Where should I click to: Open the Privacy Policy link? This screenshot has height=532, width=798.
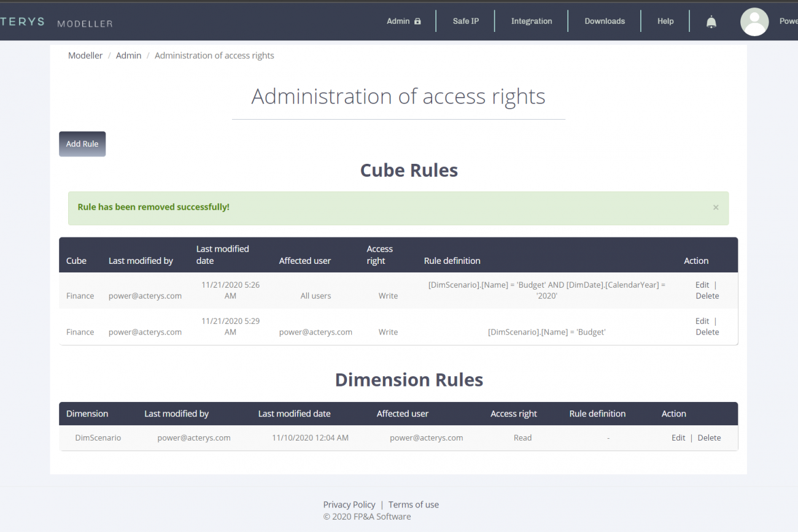click(x=349, y=504)
